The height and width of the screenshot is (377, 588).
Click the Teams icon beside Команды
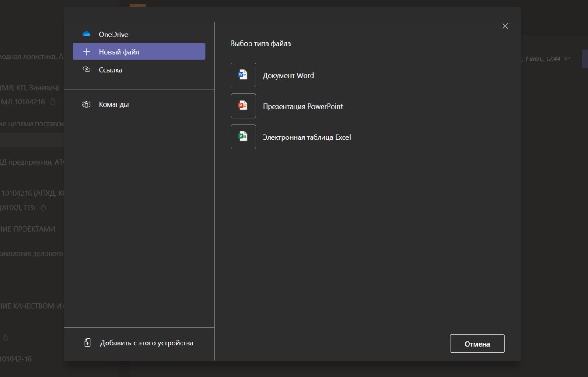pyautogui.click(x=86, y=104)
